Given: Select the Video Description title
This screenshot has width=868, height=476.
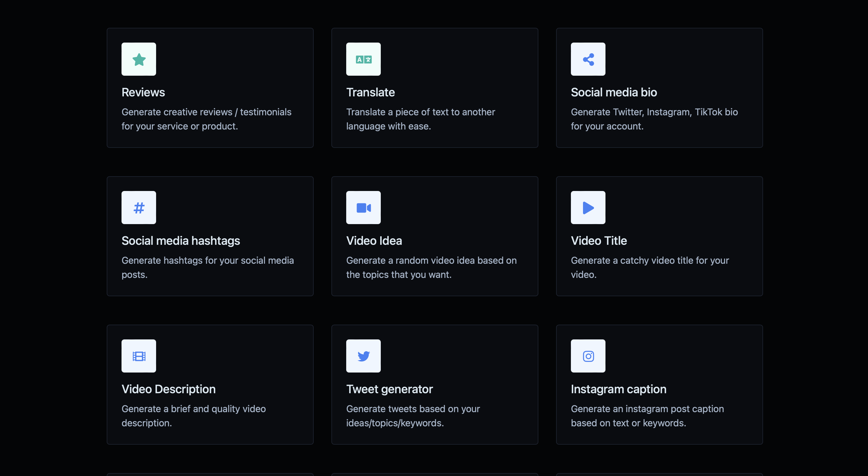Looking at the screenshot, I should [169, 389].
